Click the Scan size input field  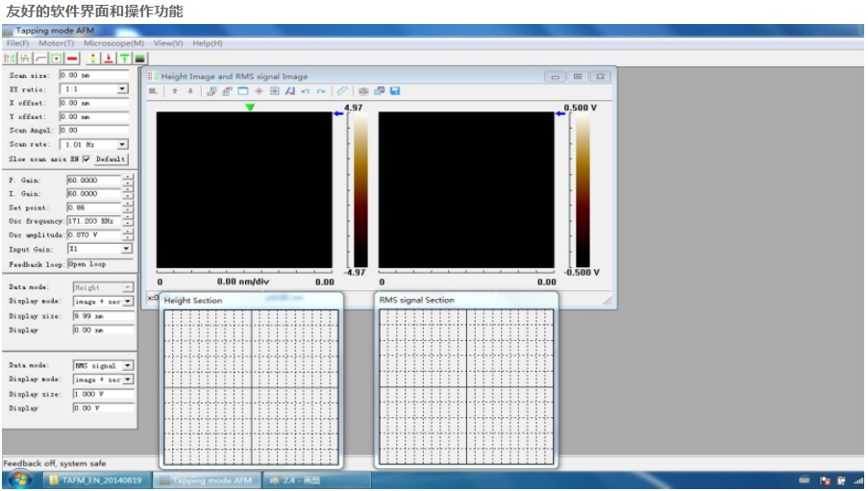(x=94, y=75)
